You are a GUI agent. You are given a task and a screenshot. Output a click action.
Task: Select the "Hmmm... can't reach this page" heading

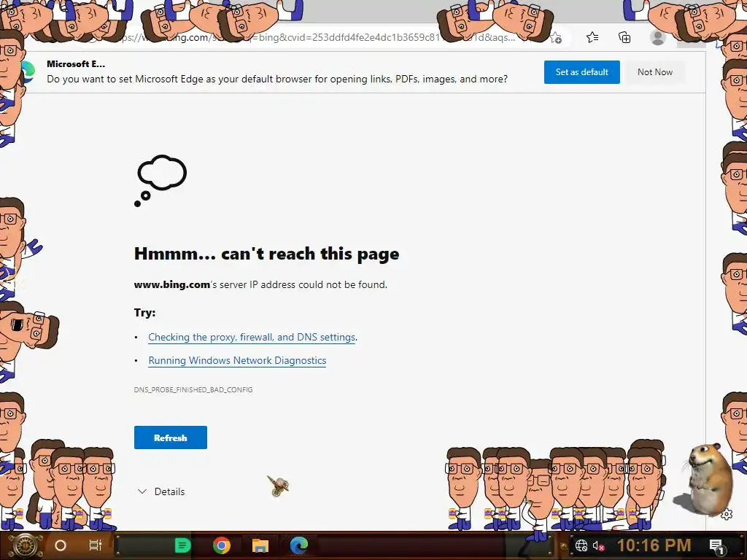click(x=267, y=254)
